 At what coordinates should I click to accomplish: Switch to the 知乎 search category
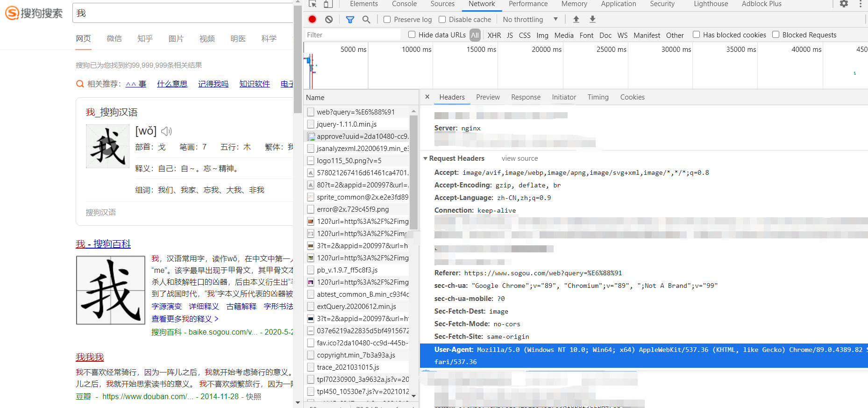click(x=145, y=38)
